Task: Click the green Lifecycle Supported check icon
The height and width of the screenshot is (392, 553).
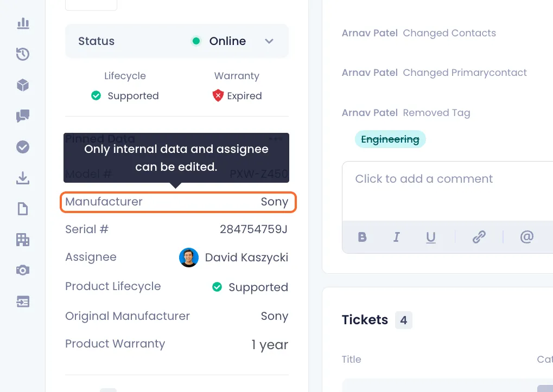Action: coord(96,95)
